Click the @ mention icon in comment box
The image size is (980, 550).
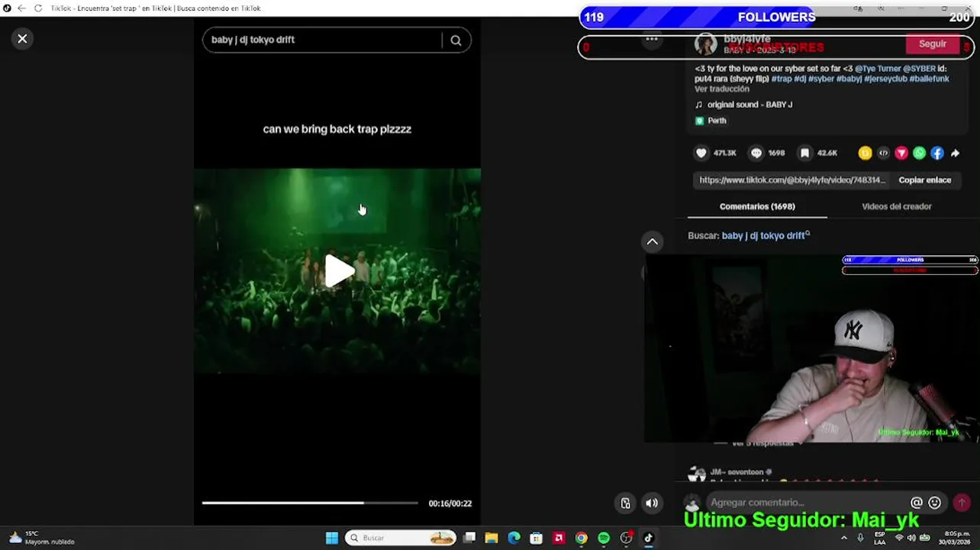917,503
